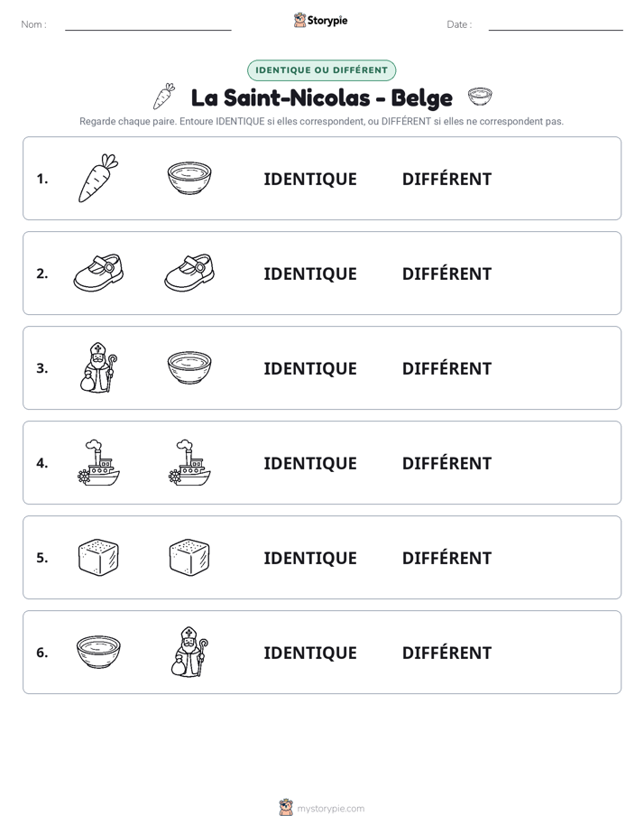Click the carrot icon beside the title

coord(164,97)
